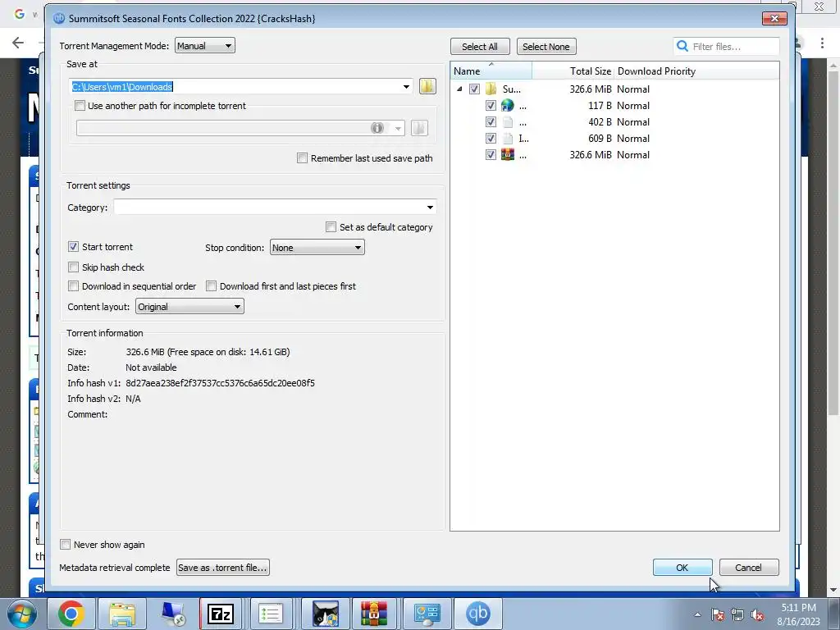This screenshot has width=840, height=630.
Task: Open Chrome's three-dot menu behind dialog
Action: coord(822,43)
